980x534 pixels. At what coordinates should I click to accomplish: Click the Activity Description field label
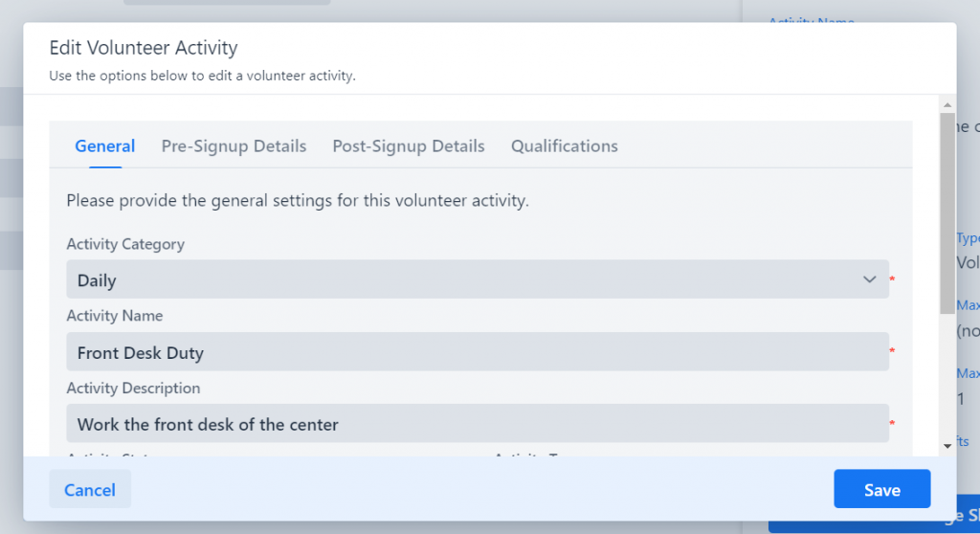(x=133, y=389)
